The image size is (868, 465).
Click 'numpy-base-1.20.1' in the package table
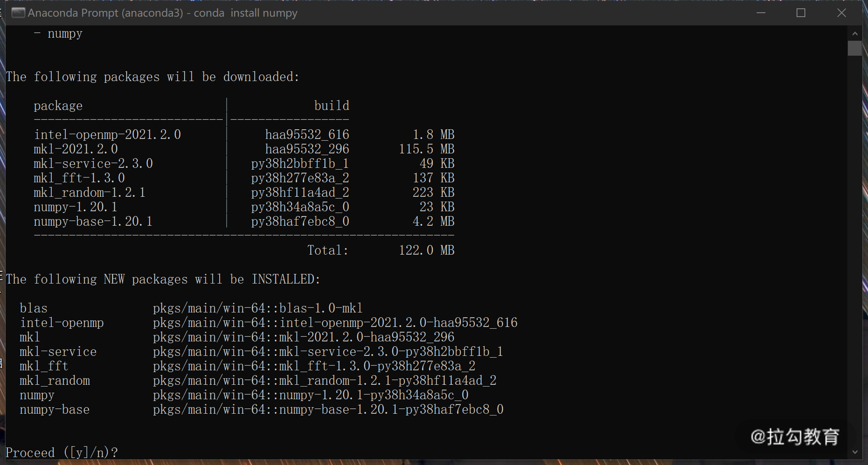pos(93,221)
